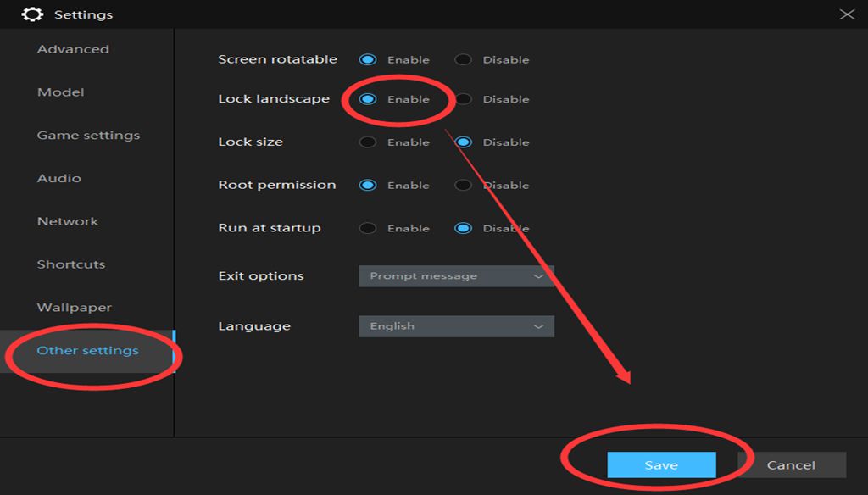Image resolution: width=868 pixels, height=495 pixels.
Task: Disable Screen rotatable option
Action: pos(463,60)
